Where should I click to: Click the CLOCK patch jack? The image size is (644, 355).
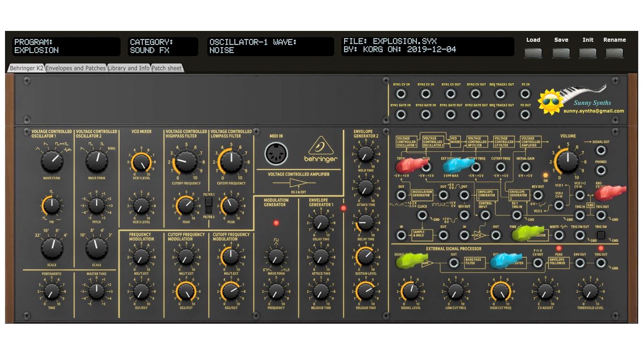point(422,216)
